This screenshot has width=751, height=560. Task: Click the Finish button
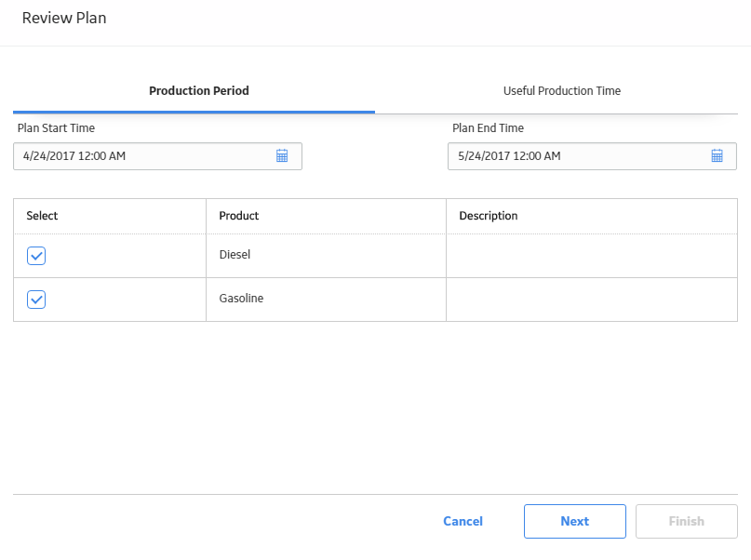[x=687, y=521]
